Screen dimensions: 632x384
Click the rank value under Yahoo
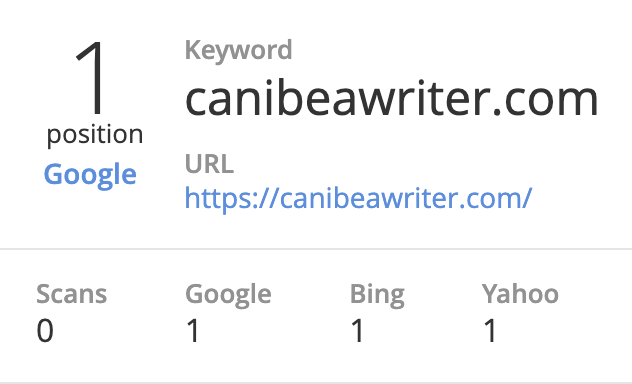pyautogui.click(x=491, y=330)
